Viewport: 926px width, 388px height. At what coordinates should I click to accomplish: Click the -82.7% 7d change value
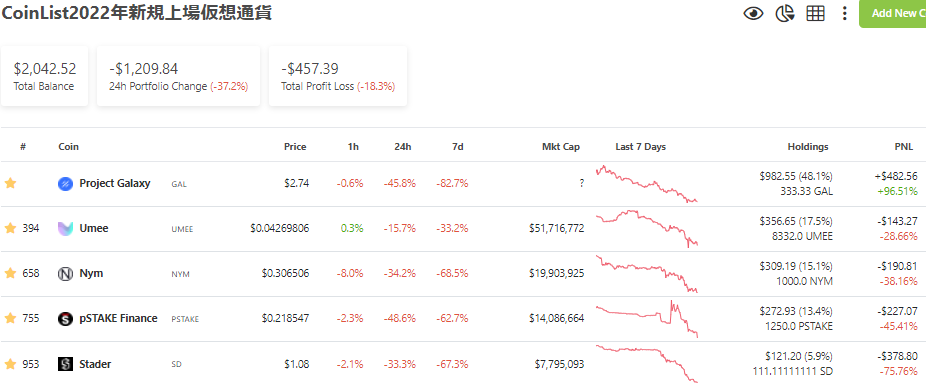tap(453, 184)
